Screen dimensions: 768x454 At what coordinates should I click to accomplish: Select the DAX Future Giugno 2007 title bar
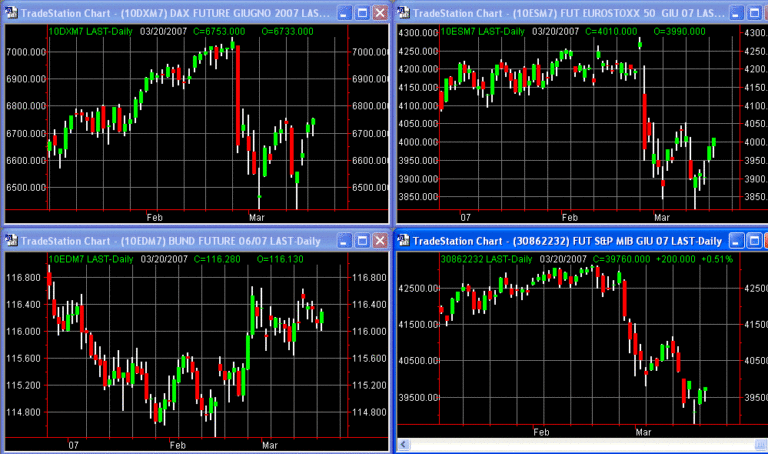[180, 13]
